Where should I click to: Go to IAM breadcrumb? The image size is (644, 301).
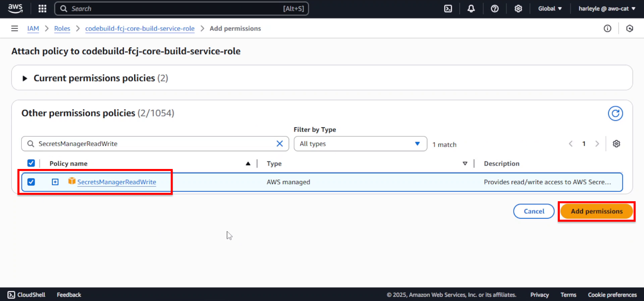coord(33,29)
